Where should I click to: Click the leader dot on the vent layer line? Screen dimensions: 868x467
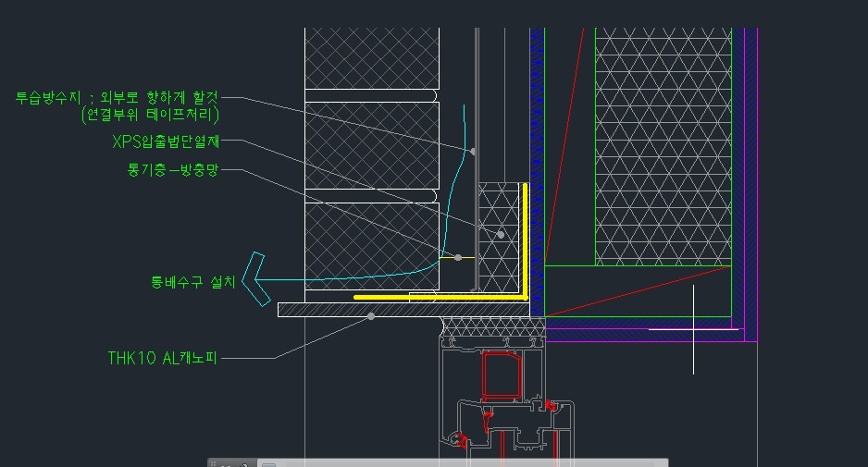[x=457, y=257]
